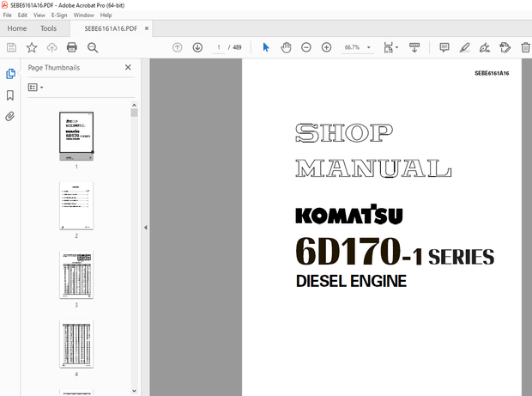
Task: Open the Help menu
Action: pyautogui.click(x=106, y=15)
